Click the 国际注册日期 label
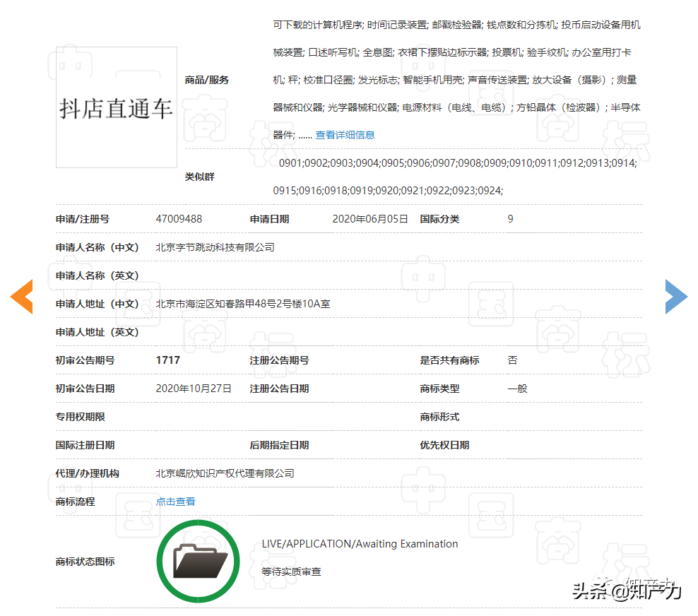This screenshot has height=616, width=698. (x=85, y=445)
